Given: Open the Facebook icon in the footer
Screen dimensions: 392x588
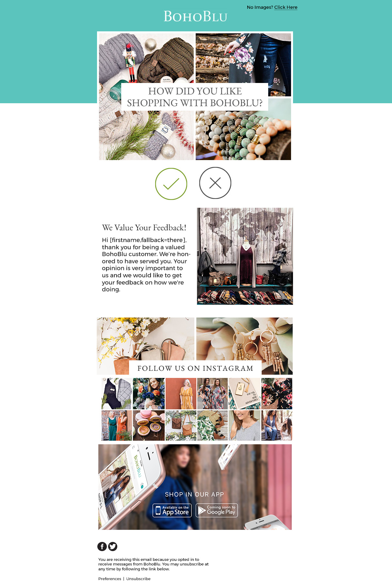Looking at the screenshot, I should tap(102, 546).
